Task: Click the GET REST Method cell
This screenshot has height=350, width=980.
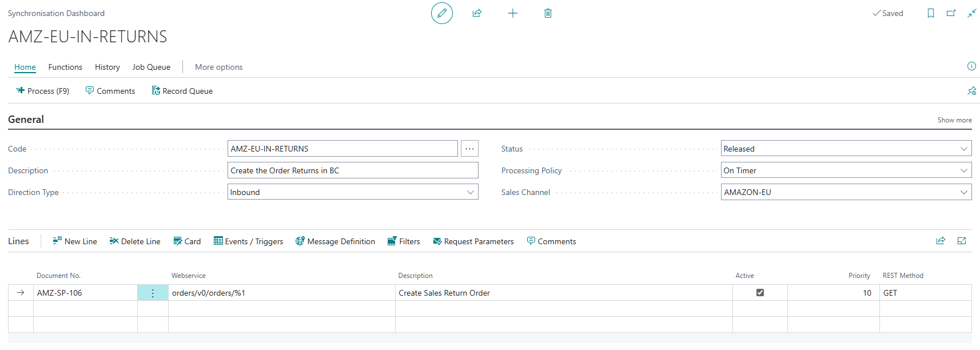Action: 925,293
